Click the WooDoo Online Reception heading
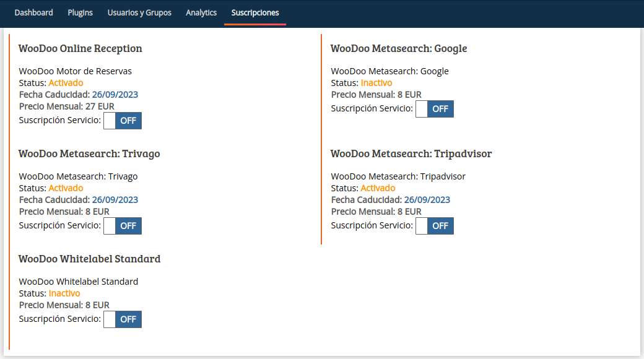644x359 pixels. 80,48
